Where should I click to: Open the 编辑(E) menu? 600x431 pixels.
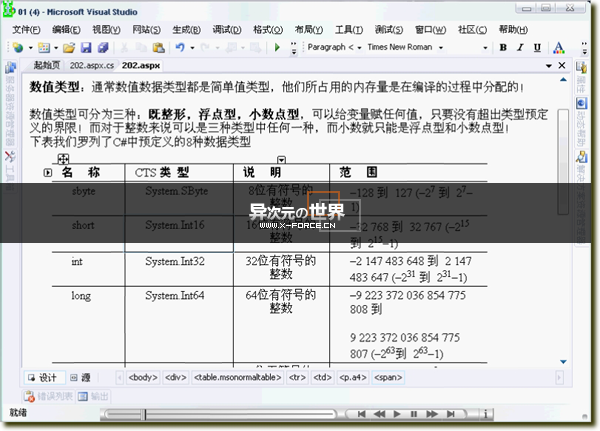point(66,29)
